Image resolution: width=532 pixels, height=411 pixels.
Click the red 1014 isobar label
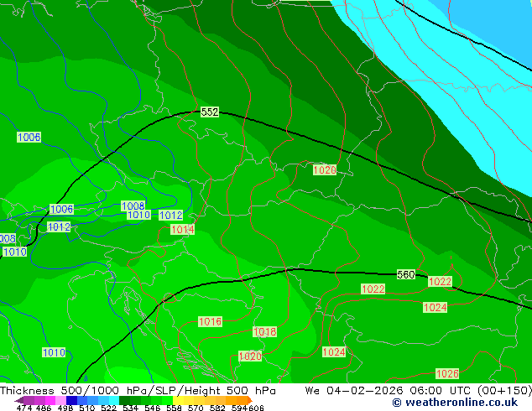coord(183,230)
